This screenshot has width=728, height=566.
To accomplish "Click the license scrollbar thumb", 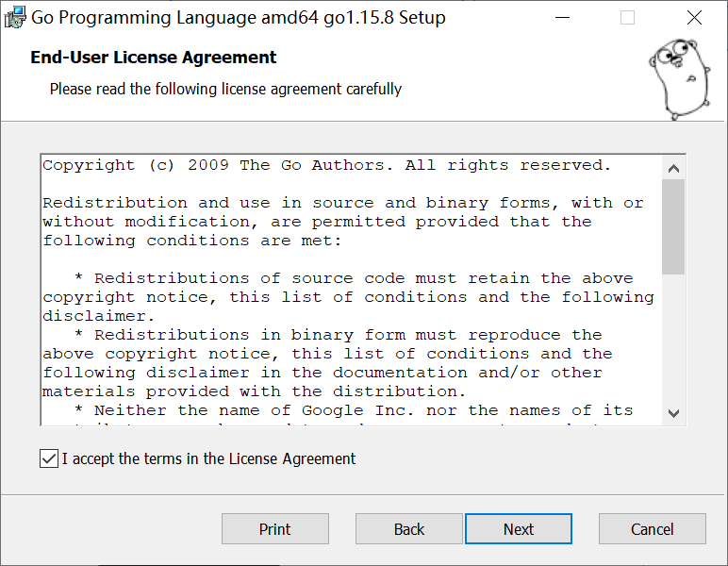I will [x=673, y=226].
